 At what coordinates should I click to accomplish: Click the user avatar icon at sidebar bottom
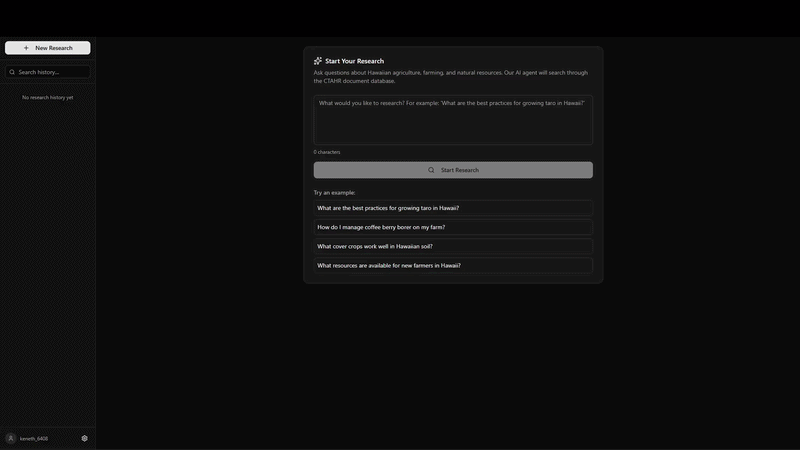pyautogui.click(x=11, y=438)
